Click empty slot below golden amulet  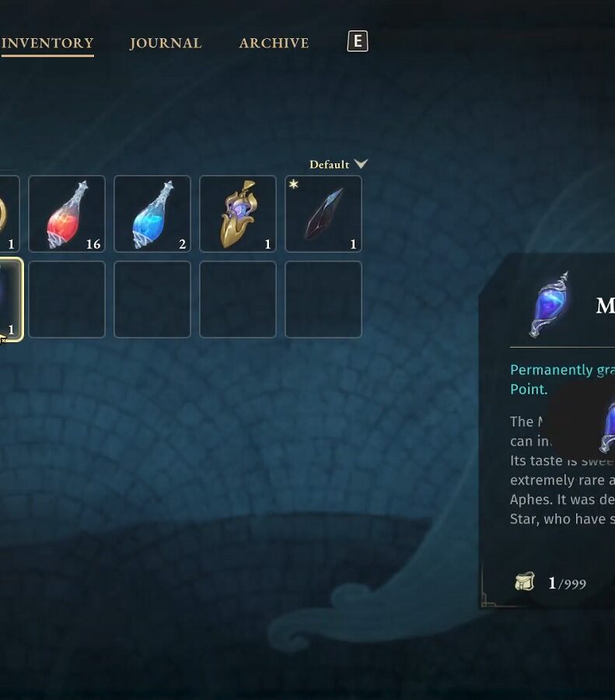(238, 299)
